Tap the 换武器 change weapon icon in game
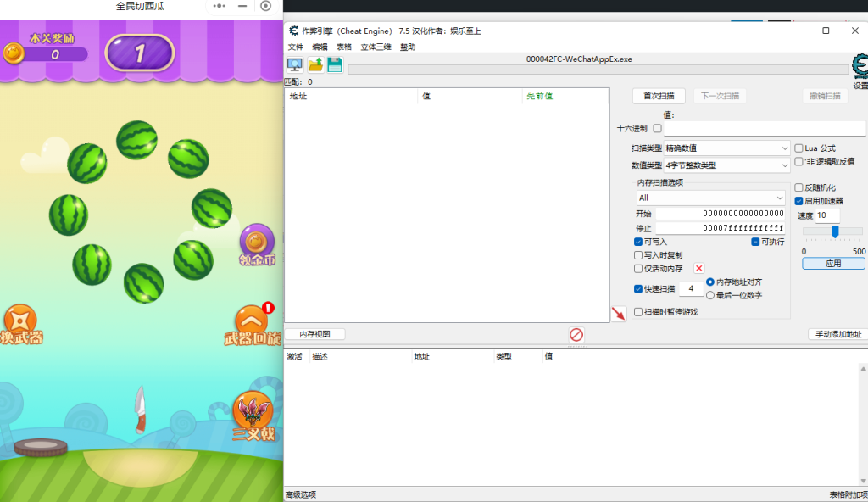This screenshot has width=868, height=502. pos(20,324)
